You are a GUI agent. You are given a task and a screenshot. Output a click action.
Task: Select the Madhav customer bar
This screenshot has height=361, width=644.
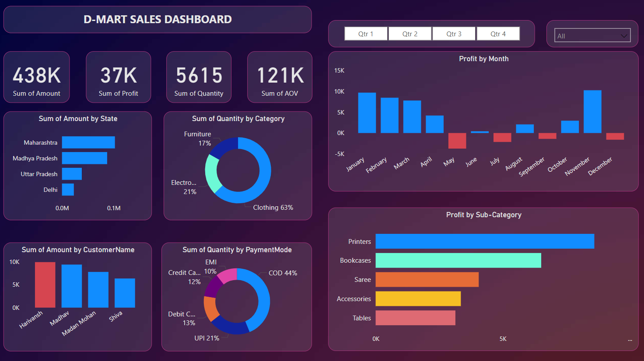pos(72,286)
